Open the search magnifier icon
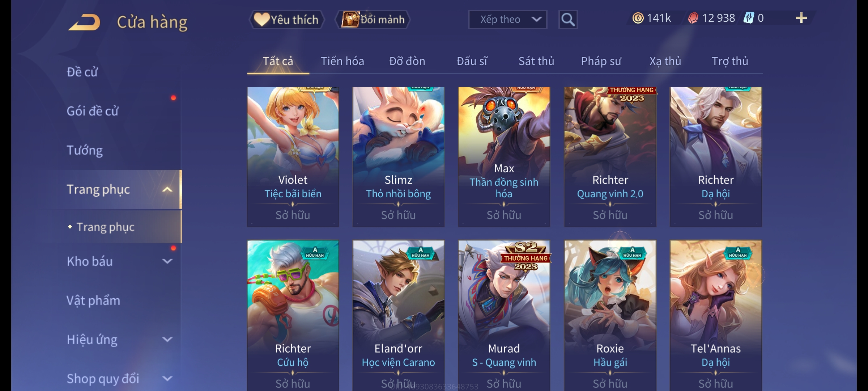Image resolution: width=868 pixels, height=391 pixels. [568, 20]
